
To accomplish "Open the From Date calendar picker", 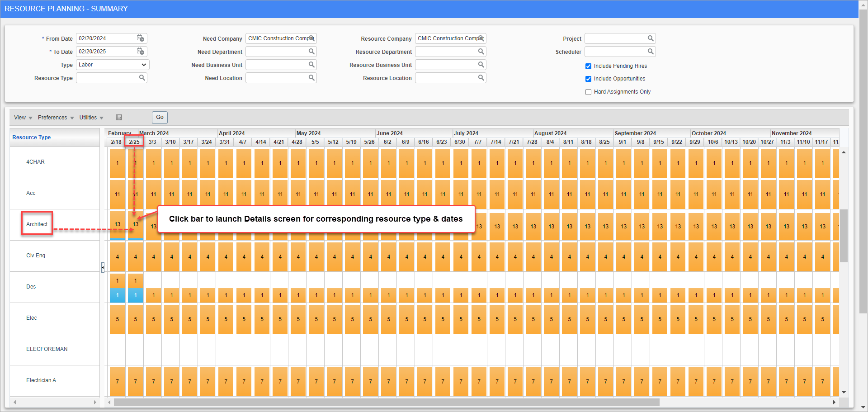I will tap(141, 38).
